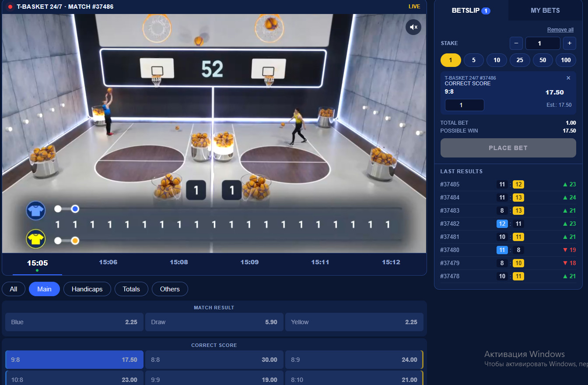Screen dimensions: 588x385
Task: Unmute the live stream sound icon
Action: point(413,27)
